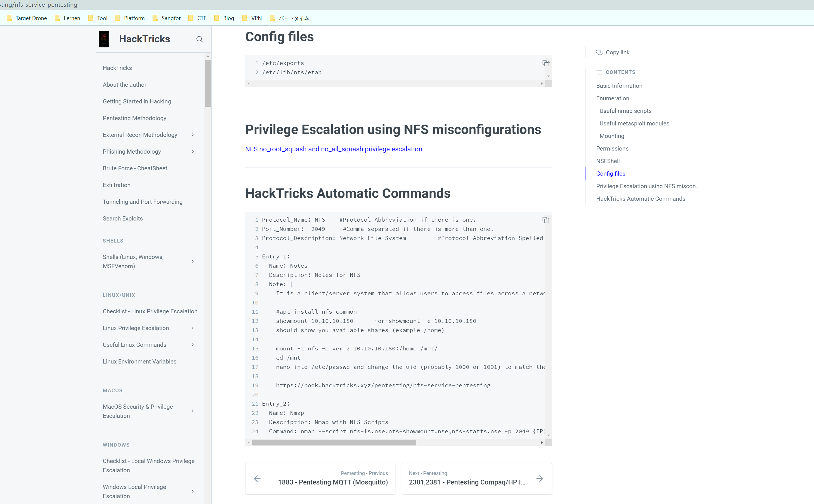Image resolution: width=814 pixels, height=504 pixels.
Task: Expand Shells (Linux, Windows, MSFVenom) chevron
Action: pyautogui.click(x=192, y=261)
